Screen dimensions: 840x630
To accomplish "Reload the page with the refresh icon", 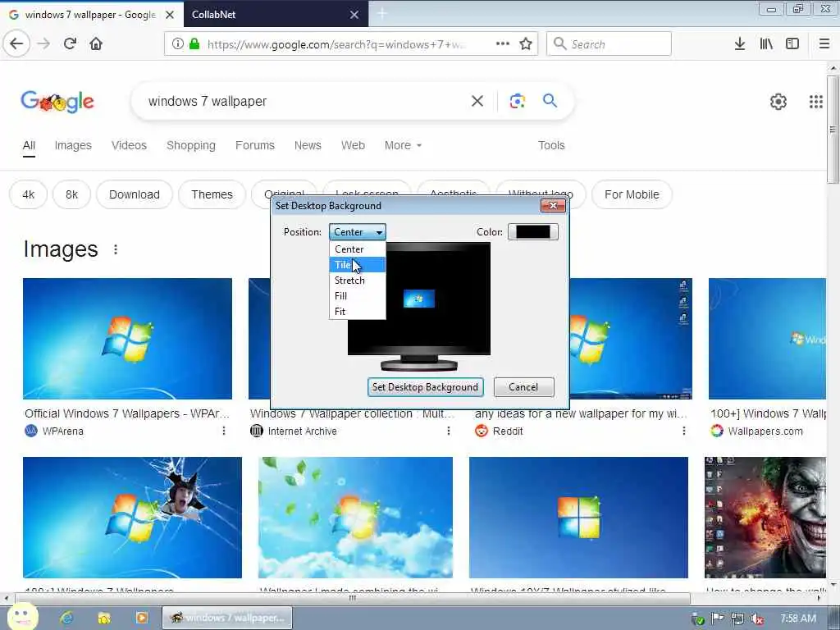I will pos(70,43).
